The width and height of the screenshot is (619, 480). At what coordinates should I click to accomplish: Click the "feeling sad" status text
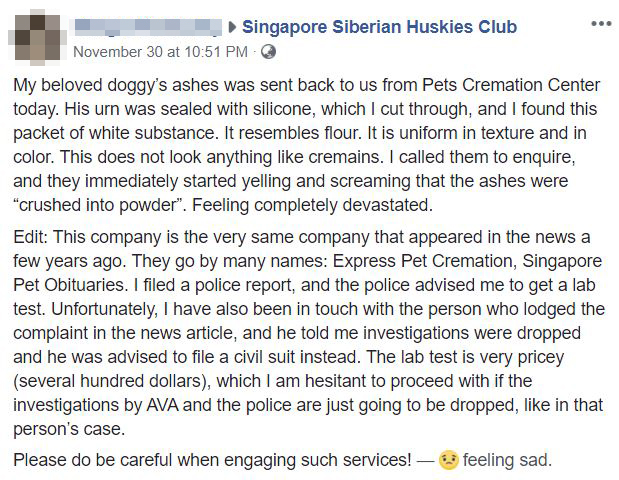click(x=506, y=460)
